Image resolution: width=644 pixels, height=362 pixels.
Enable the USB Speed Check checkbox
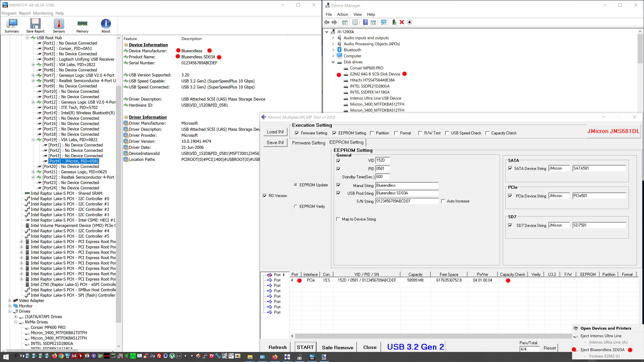point(447,133)
